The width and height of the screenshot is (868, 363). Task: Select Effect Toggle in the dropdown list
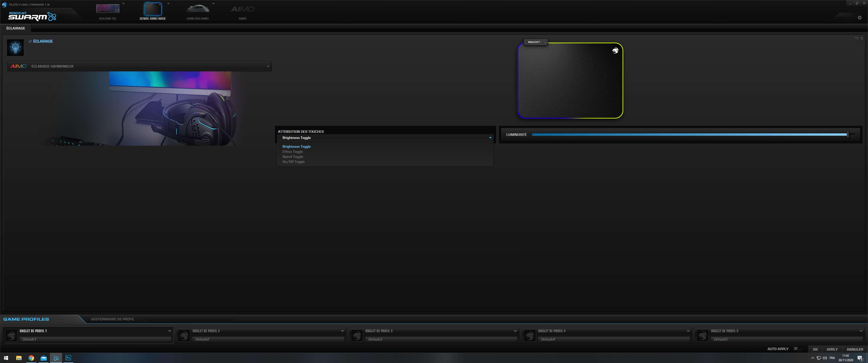(x=292, y=152)
